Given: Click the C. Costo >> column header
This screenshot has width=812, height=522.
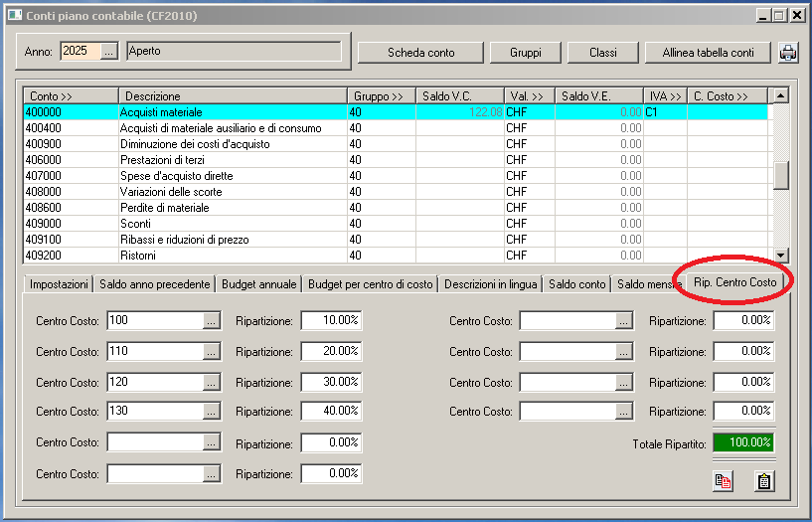Looking at the screenshot, I should [727, 96].
